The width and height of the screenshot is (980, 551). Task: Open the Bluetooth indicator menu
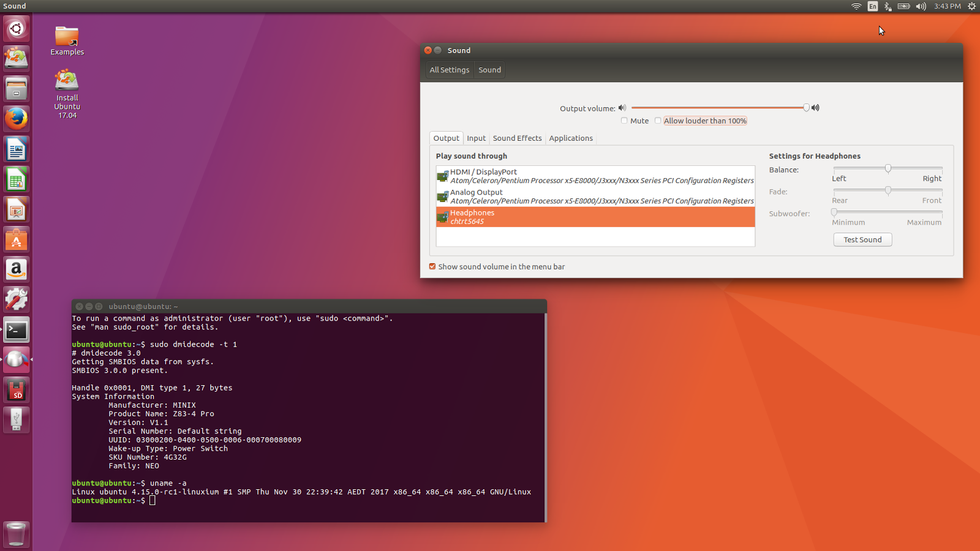pos(888,6)
